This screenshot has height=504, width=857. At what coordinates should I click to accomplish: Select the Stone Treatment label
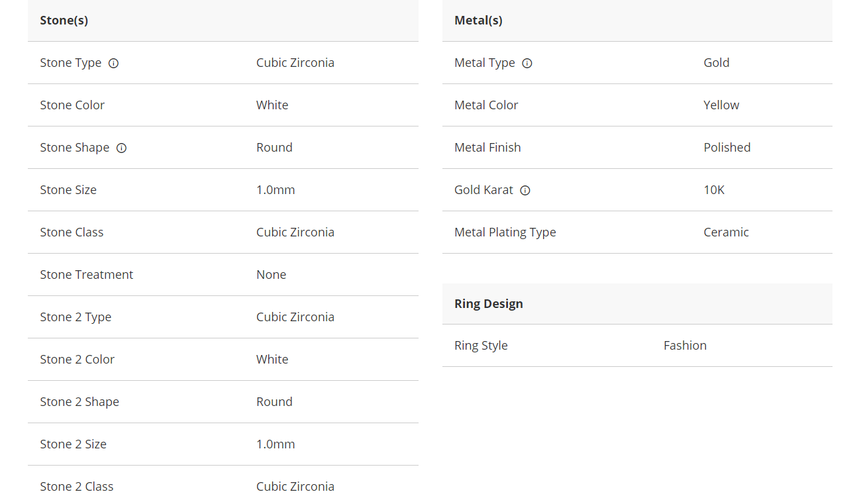coord(87,275)
